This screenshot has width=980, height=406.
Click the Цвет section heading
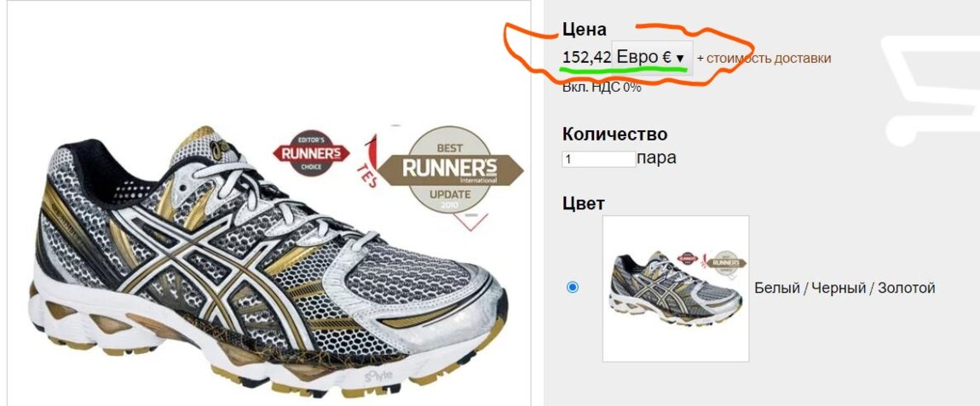point(583,203)
